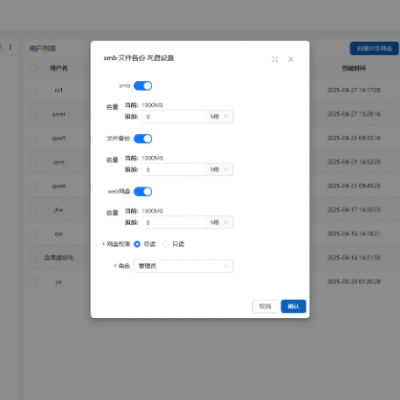Open the MB unit dropdown under smb capacity
Image resolution: width=400 pixels, height=400 pixels.
219,117
